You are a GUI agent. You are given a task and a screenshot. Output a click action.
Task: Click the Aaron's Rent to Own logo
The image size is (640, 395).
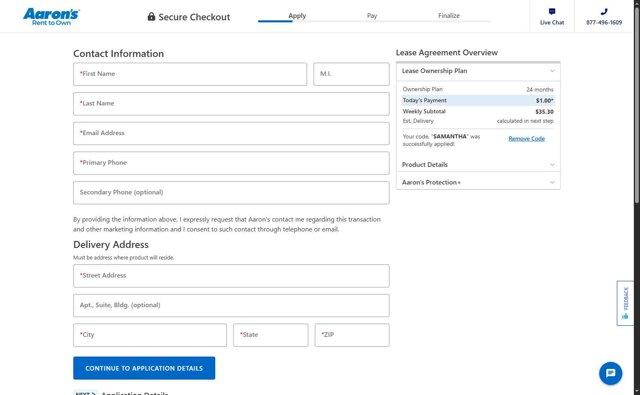pyautogui.click(x=51, y=17)
